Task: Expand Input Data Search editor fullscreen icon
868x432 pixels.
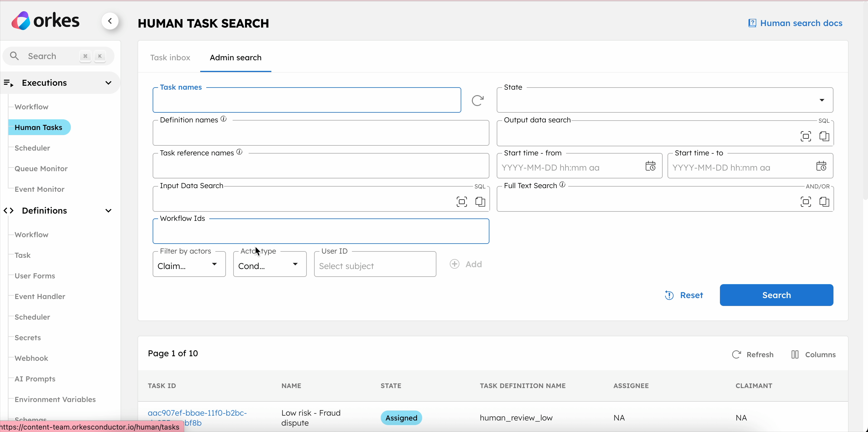Action: point(462,202)
